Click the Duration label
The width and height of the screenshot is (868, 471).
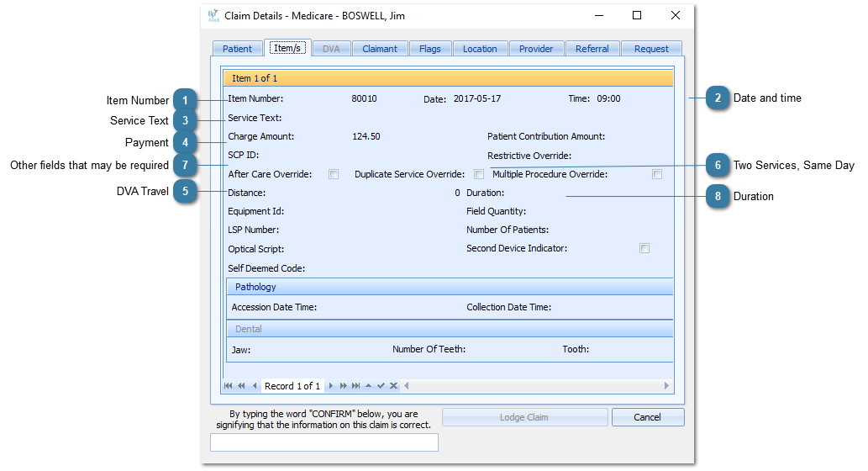[x=486, y=193]
